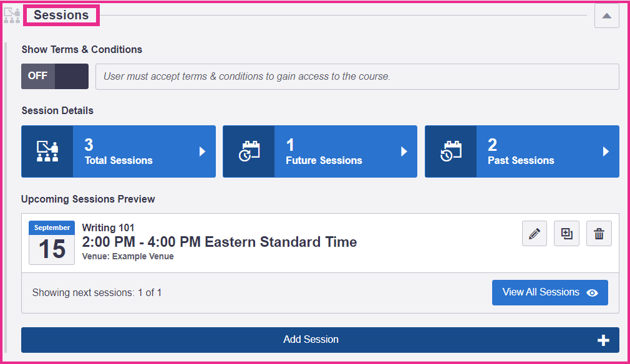Click the plus icon on Add Session
Image resolution: width=630 pixels, height=364 pixels.
603,340
